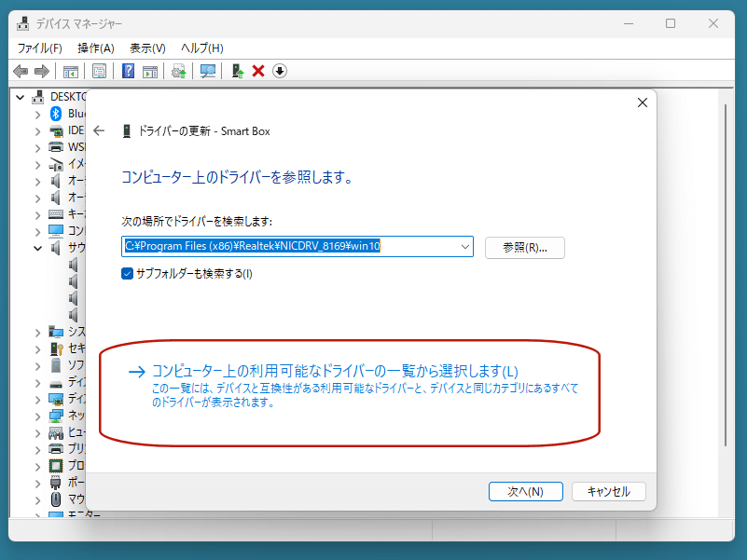Click the blue question mark Help icon
Viewport: 747px width, 560px height.
(128, 72)
